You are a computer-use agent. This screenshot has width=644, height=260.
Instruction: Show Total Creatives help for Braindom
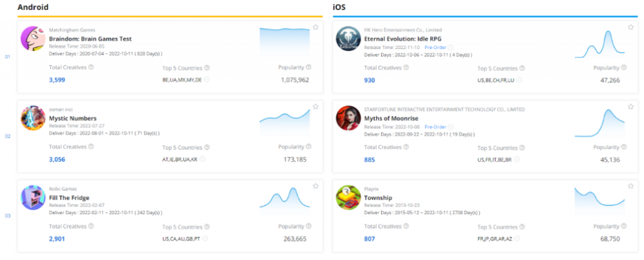coord(91,67)
